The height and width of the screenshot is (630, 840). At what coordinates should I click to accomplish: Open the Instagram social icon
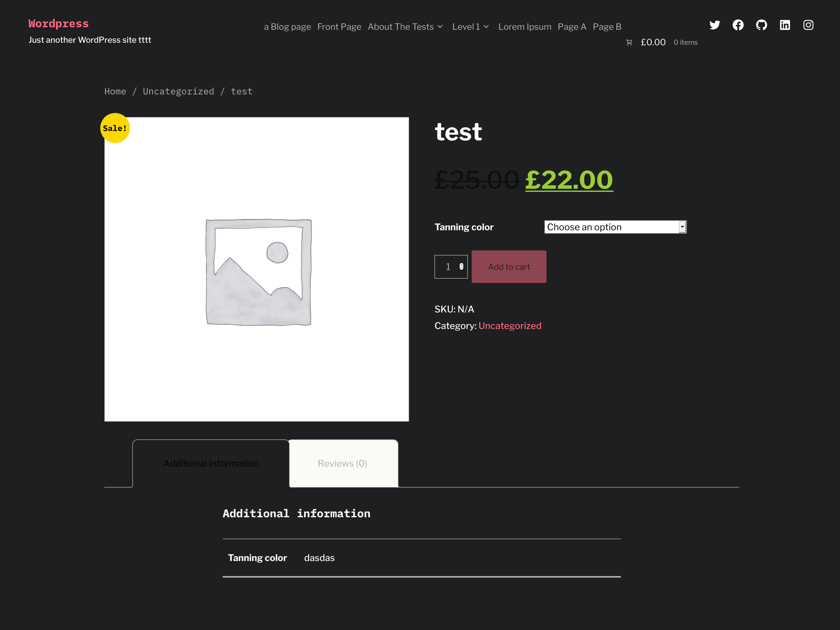(808, 25)
